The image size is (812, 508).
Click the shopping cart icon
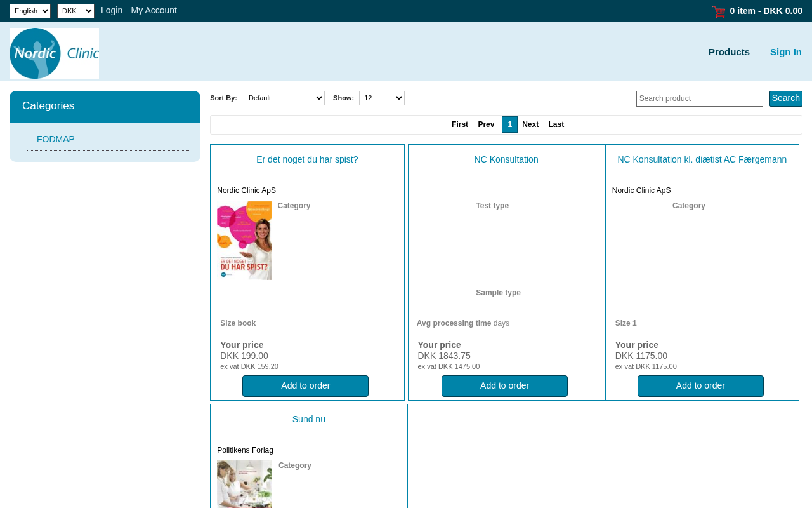pos(719,11)
